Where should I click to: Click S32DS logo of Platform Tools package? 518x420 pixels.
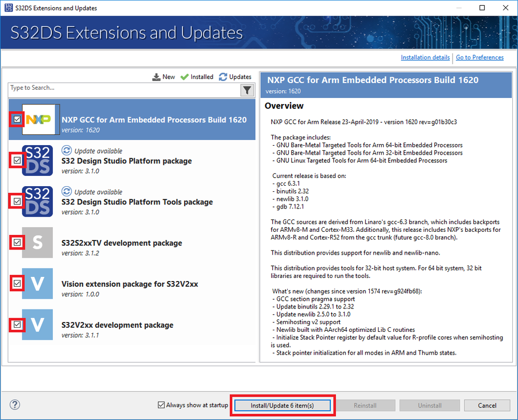point(37,202)
